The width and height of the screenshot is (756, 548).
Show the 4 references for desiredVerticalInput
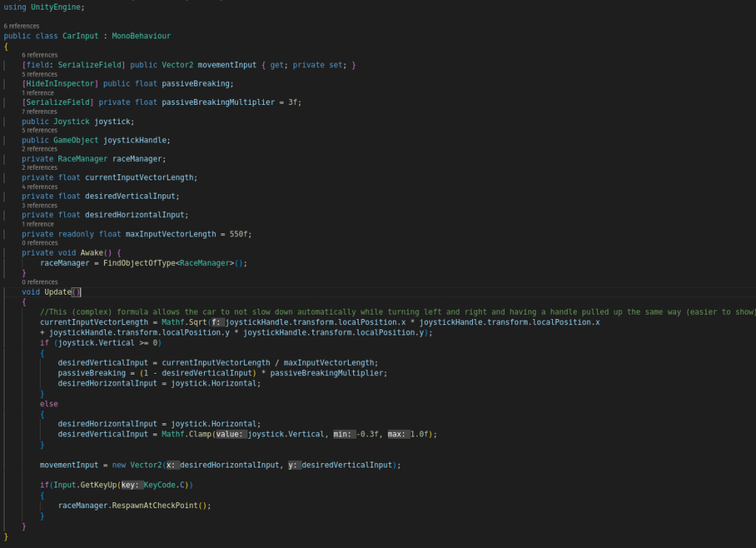pyautogui.click(x=39, y=187)
